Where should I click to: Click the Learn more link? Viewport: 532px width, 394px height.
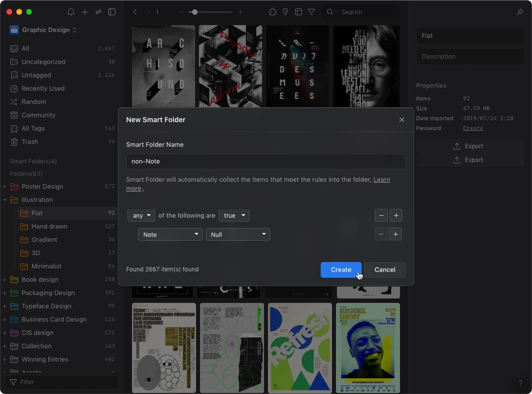click(x=382, y=180)
